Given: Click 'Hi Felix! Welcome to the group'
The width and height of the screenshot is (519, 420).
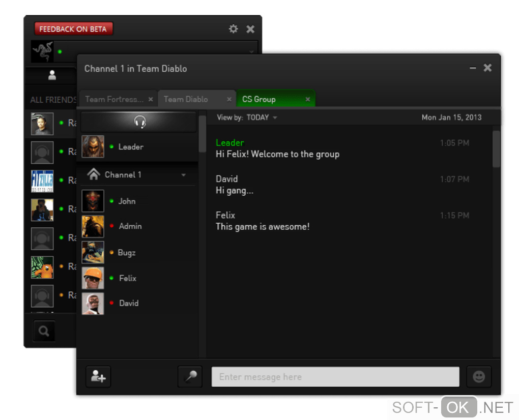Looking at the screenshot, I should point(277,154).
